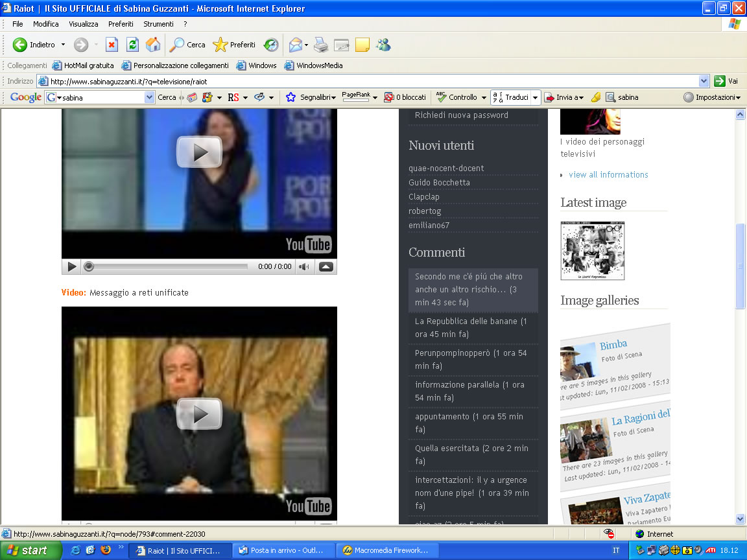747x560 pixels.
Task: Open user quae-nocent-docent profile link
Action: [446, 168]
